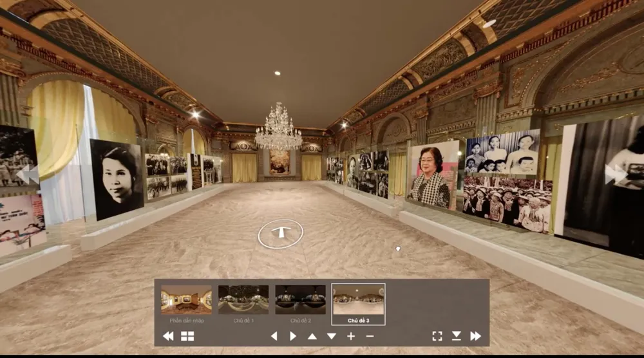Select the Chủ đề 1 thumbnail
The image size is (644, 358).
pos(243,300)
